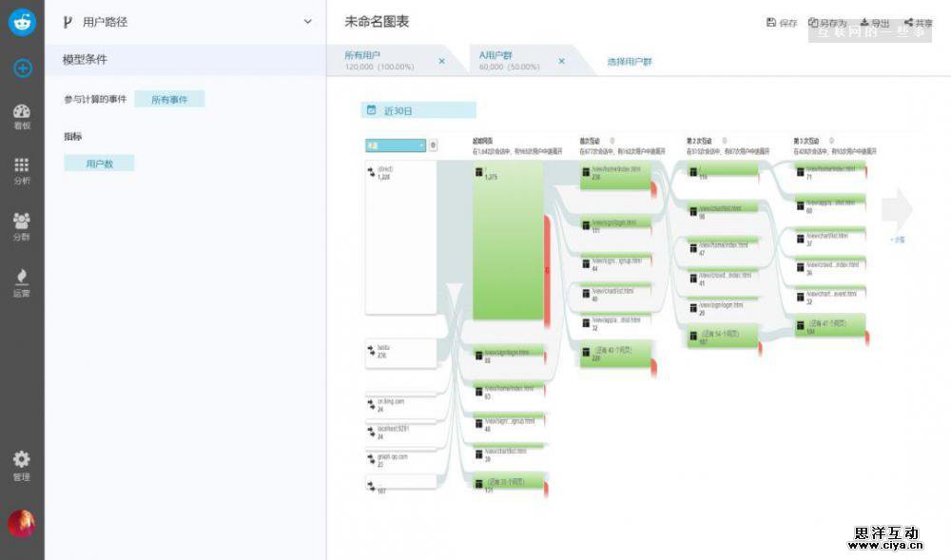Create new item with the blue plus icon

(21, 69)
